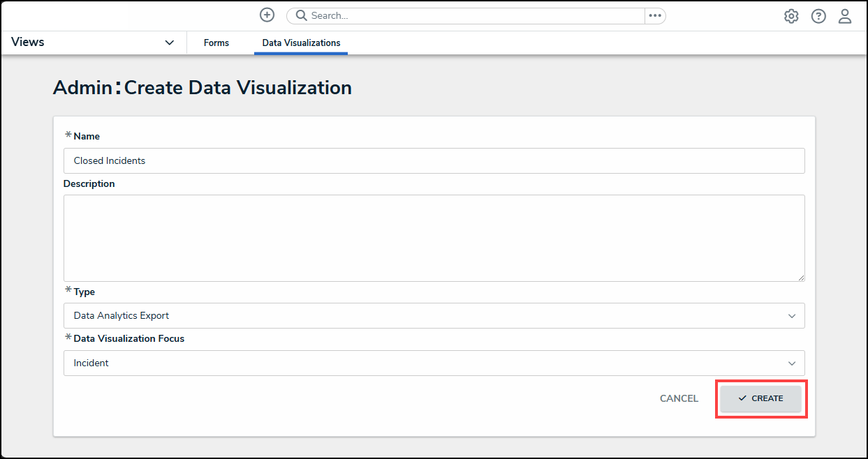Select the Data Visualizations tab
This screenshot has width=868, height=459.
[x=301, y=43]
